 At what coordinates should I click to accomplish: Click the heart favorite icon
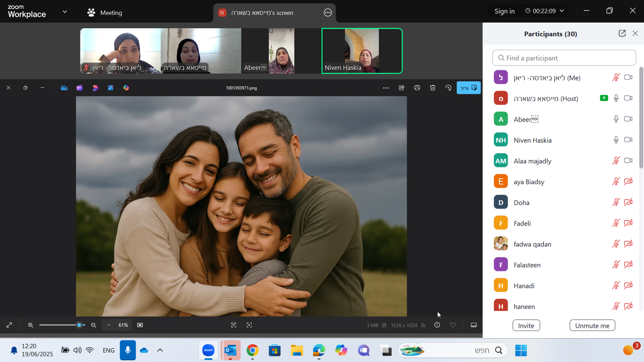coord(453,325)
